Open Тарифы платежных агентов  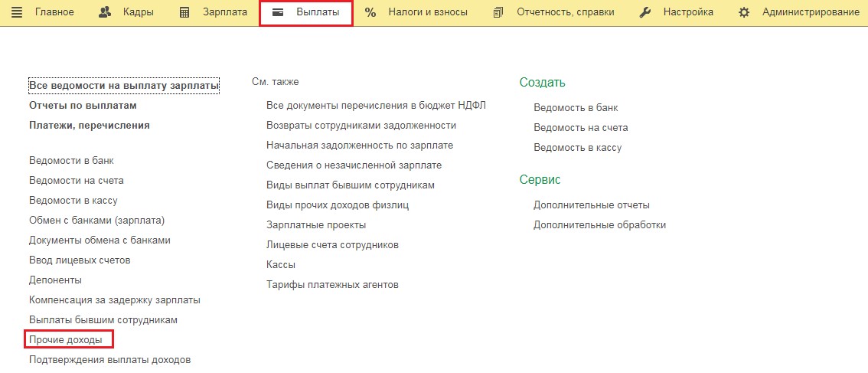pyautogui.click(x=332, y=285)
